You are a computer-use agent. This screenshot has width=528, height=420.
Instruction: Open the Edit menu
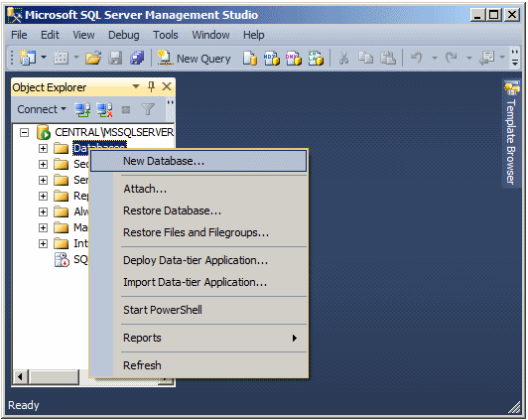click(50, 35)
